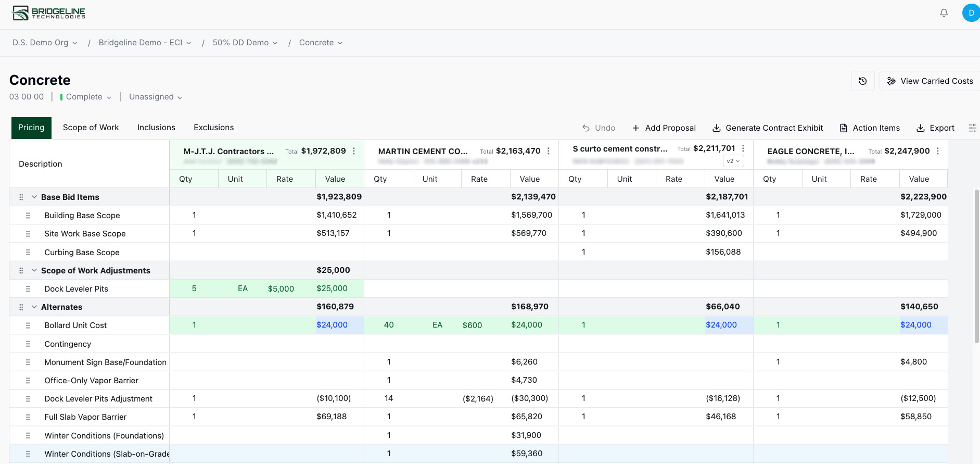The height and width of the screenshot is (464, 980).
Task: Click the ($30,300) Dock Leveler adjustment value
Action: point(530,398)
